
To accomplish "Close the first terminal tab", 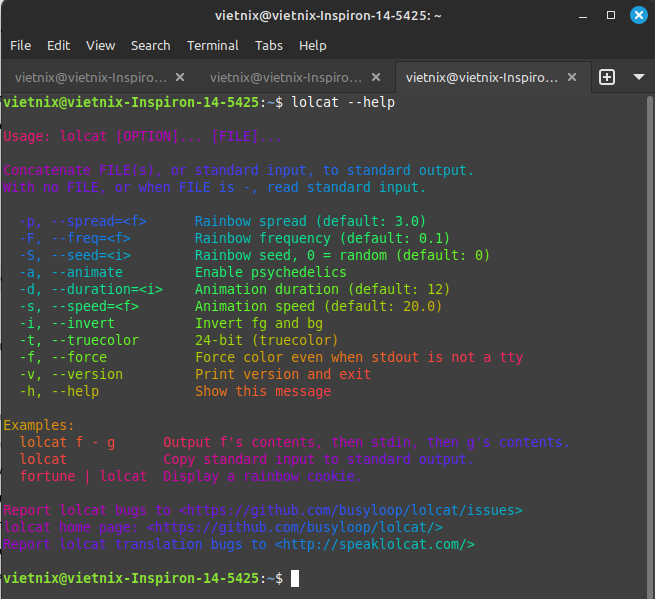I will [x=180, y=77].
